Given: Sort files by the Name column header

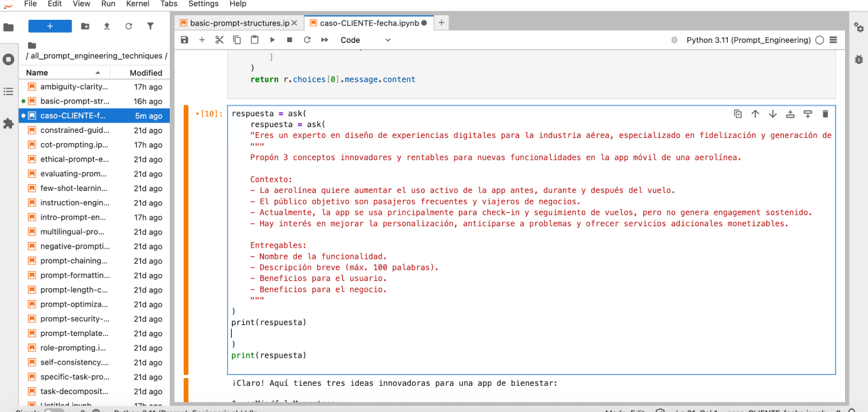Looking at the screenshot, I should (x=37, y=72).
